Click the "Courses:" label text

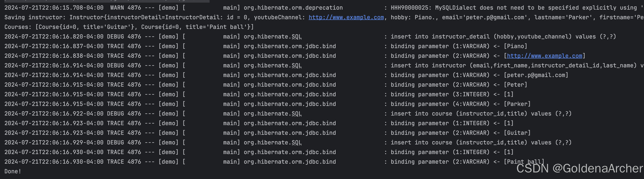pyautogui.click(x=18, y=27)
